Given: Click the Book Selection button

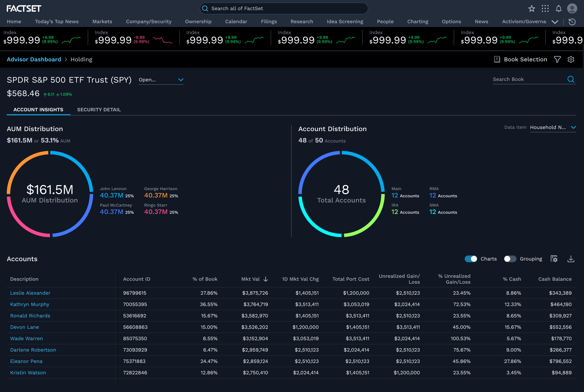Looking at the screenshot, I should point(521,59).
